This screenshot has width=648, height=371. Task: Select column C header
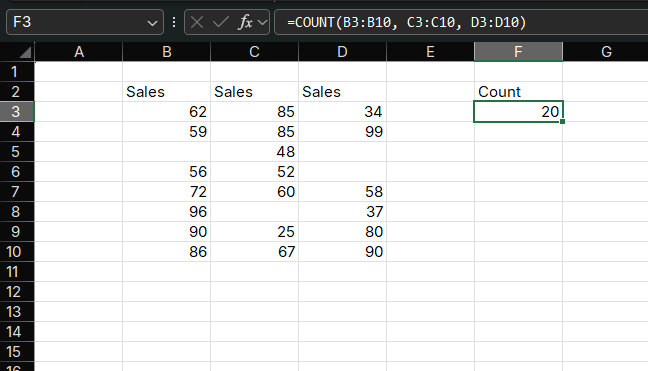click(x=255, y=52)
